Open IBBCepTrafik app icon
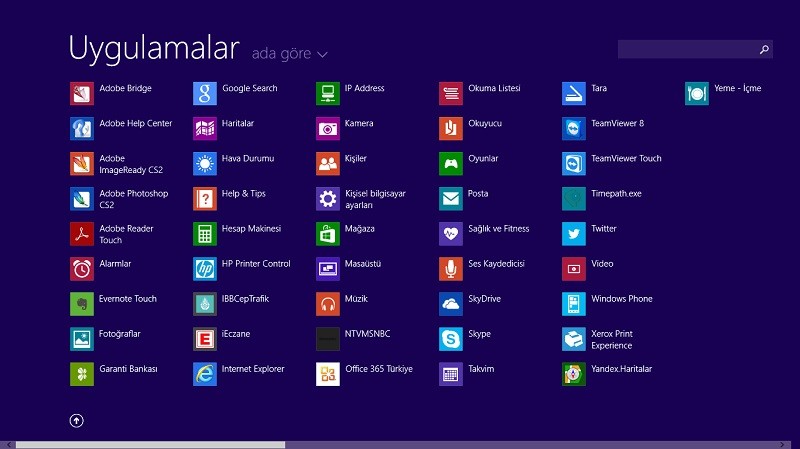 [205, 304]
